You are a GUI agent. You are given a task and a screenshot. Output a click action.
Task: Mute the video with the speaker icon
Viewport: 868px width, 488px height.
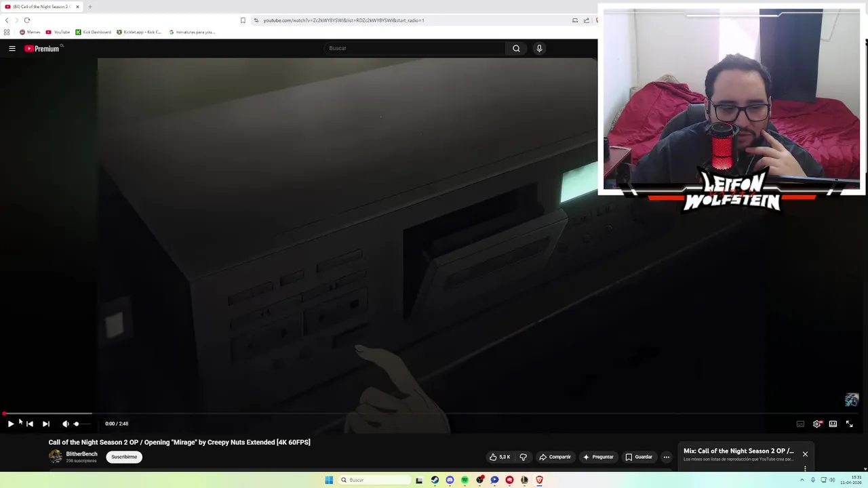(66, 424)
